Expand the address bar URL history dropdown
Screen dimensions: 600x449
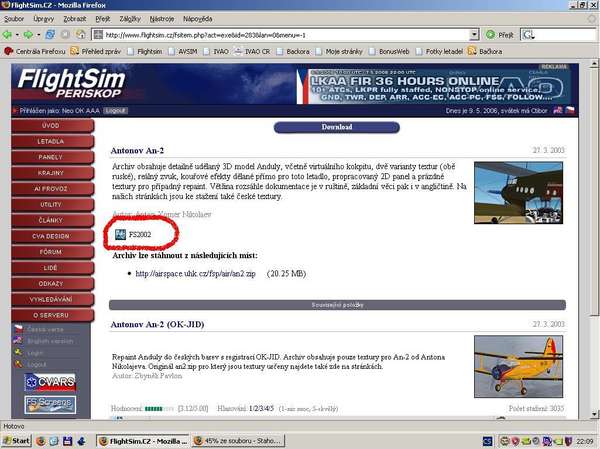tap(474, 35)
